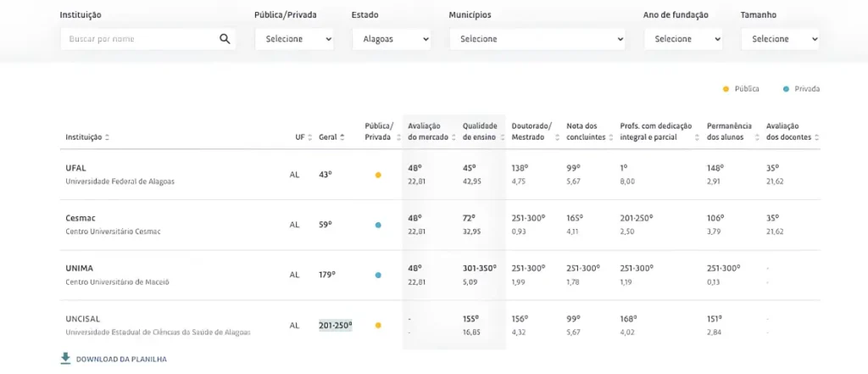868x374 pixels.
Task: Click the yellow Pública legend dot
Action: tap(726, 89)
